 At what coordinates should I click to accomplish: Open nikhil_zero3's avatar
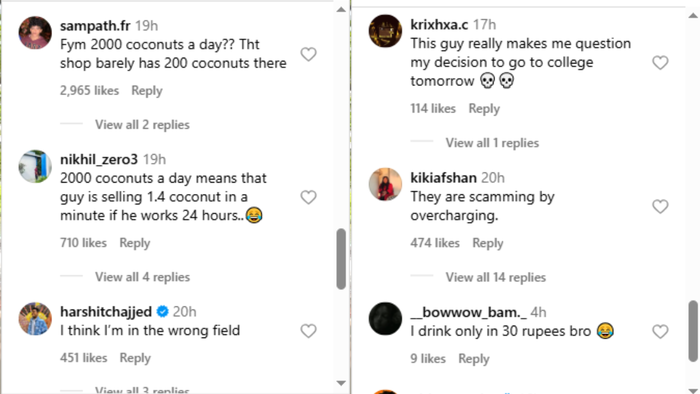(x=35, y=166)
